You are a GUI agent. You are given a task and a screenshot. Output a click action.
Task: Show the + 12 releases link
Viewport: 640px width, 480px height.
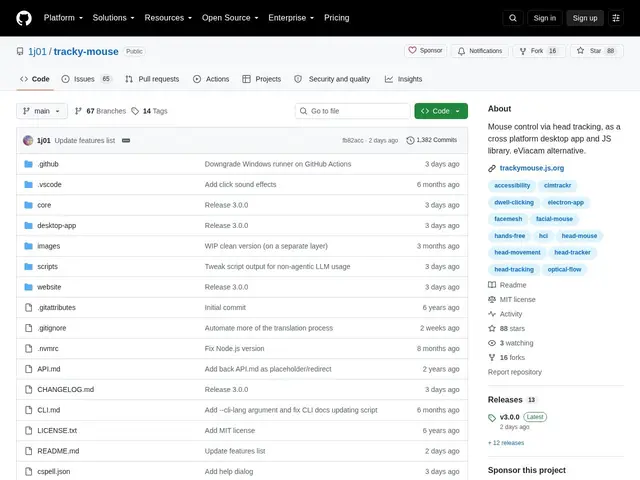(x=506, y=443)
